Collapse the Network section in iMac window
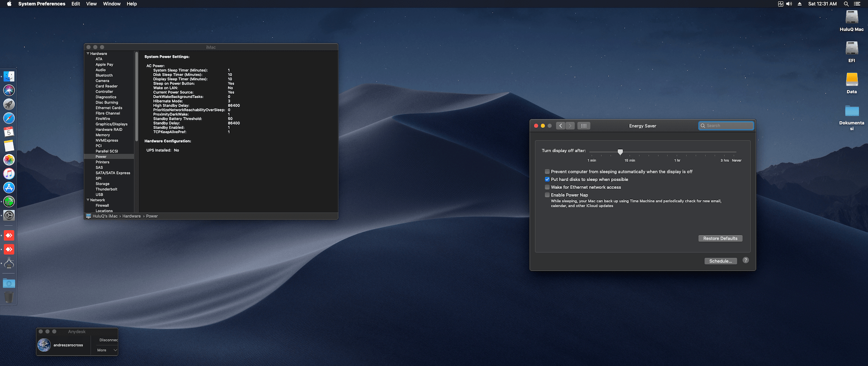Viewport: 868px width, 366px height. (88, 200)
